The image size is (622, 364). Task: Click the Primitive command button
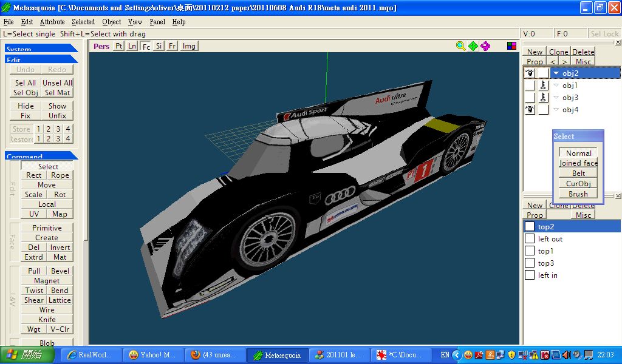(47, 227)
